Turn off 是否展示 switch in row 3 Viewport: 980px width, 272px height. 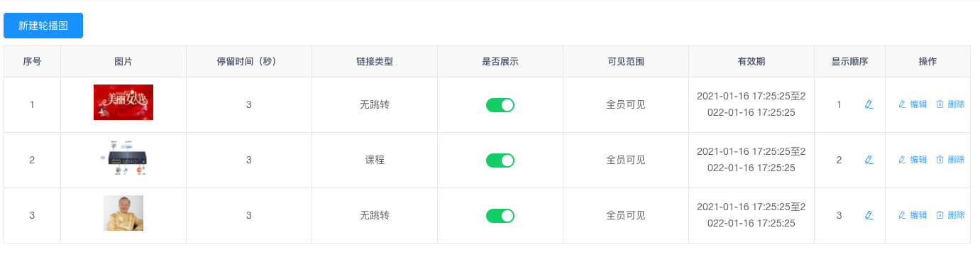tap(500, 216)
